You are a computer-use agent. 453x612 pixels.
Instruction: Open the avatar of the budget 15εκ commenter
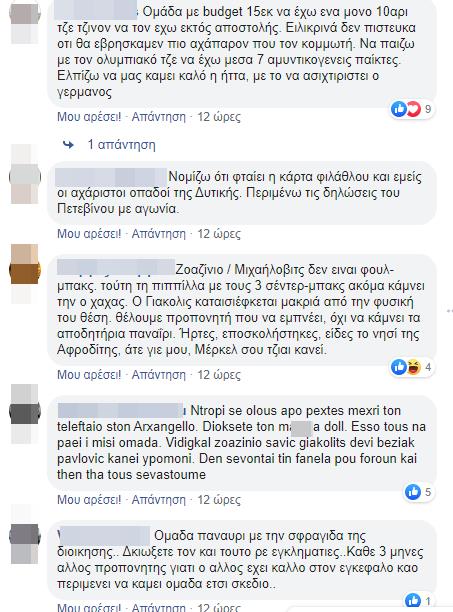[25, 21]
